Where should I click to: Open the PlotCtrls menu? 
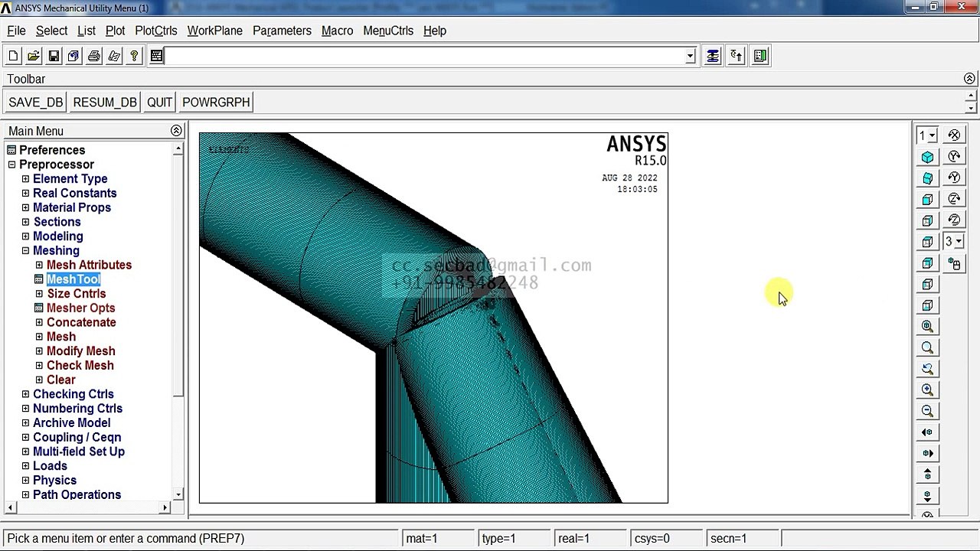click(156, 31)
